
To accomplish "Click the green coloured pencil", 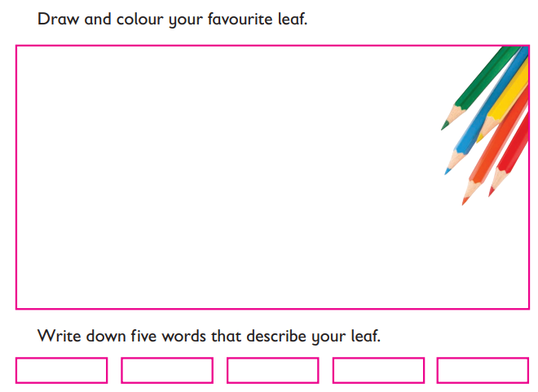I will (482, 86).
